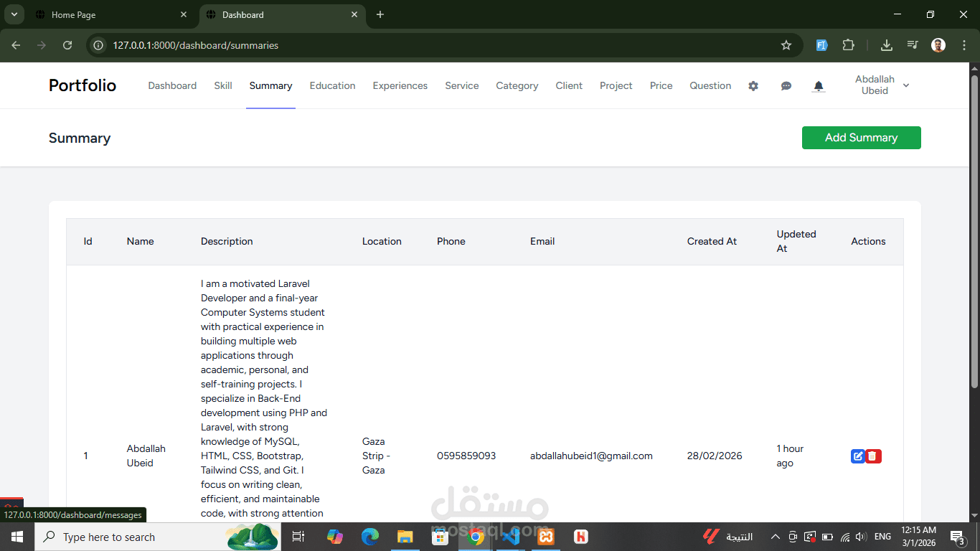Expand the Abdallah Ubeid user menu
The image size is (980, 551).
click(x=882, y=85)
